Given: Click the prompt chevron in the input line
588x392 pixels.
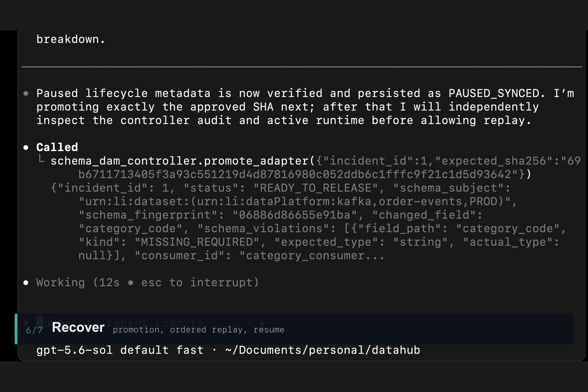Looking at the screenshot, I should pyautogui.click(x=26, y=323).
